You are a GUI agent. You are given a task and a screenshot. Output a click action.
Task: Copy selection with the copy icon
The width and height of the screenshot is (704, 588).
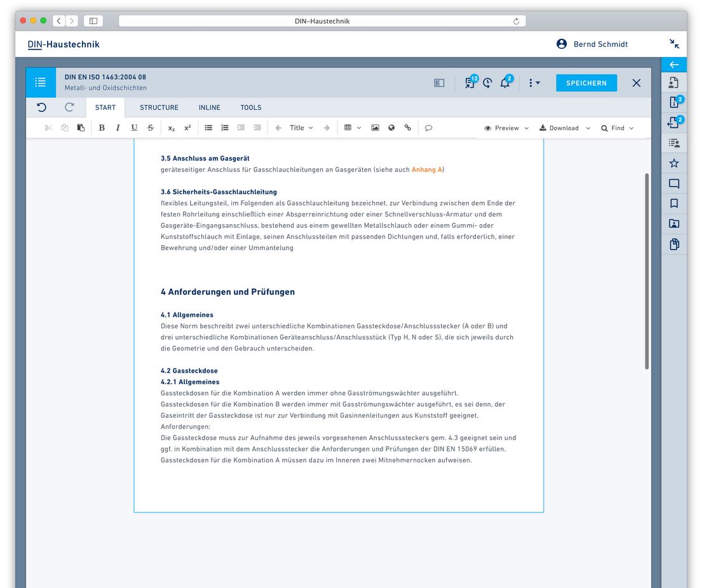click(x=65, y=128)
